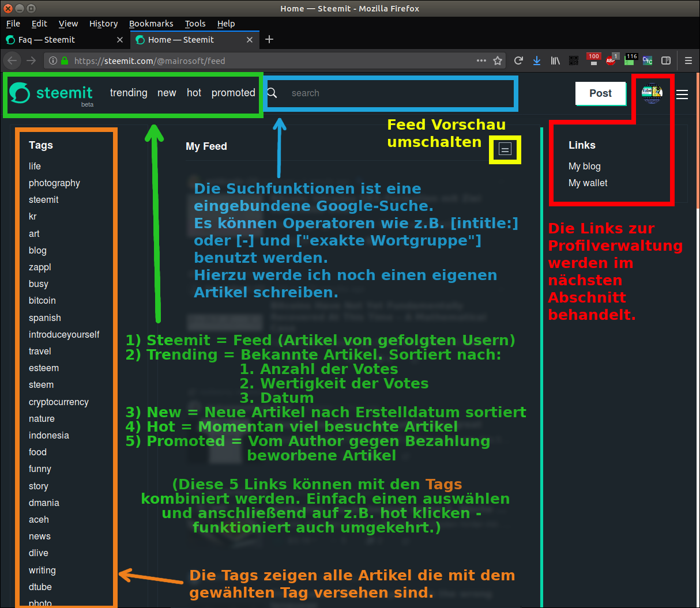This screenshot has width=700, height=608.
Task: Click the Steemit logo icon
Action: (20, 93)
